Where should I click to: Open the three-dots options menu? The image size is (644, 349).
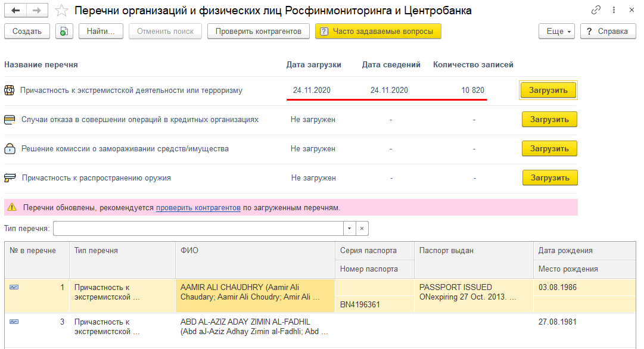614,10
